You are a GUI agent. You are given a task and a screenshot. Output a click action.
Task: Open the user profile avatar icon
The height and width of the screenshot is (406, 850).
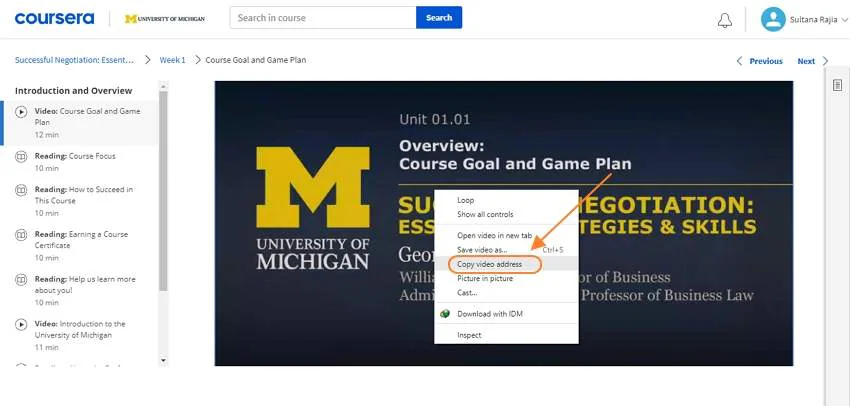(773, 19)
